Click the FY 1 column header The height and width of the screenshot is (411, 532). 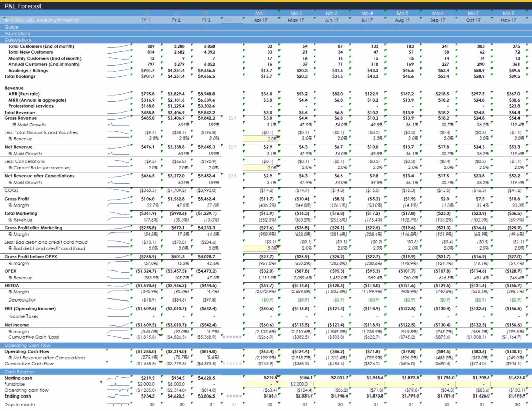click(x=145, y=20)
